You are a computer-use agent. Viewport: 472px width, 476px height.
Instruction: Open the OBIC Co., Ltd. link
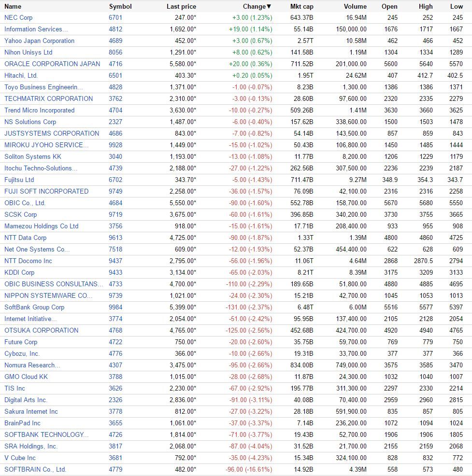click(25, 203)
